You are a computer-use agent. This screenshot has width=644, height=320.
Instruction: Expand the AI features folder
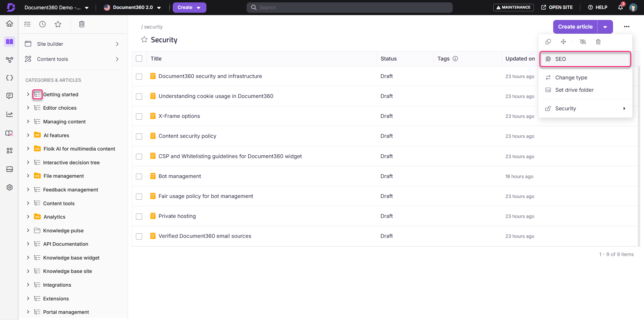28,135
